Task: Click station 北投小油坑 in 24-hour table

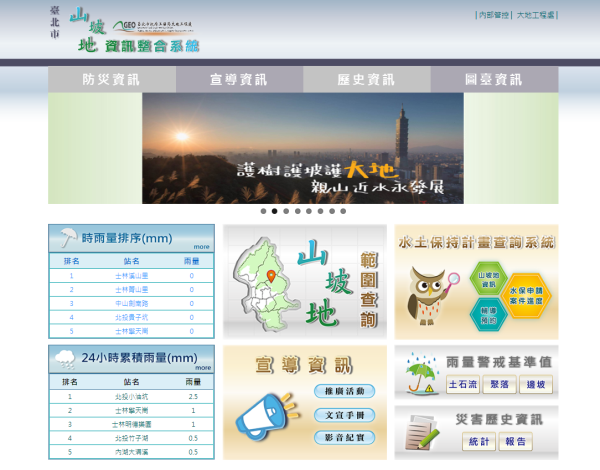Action: tap(132, 397)
